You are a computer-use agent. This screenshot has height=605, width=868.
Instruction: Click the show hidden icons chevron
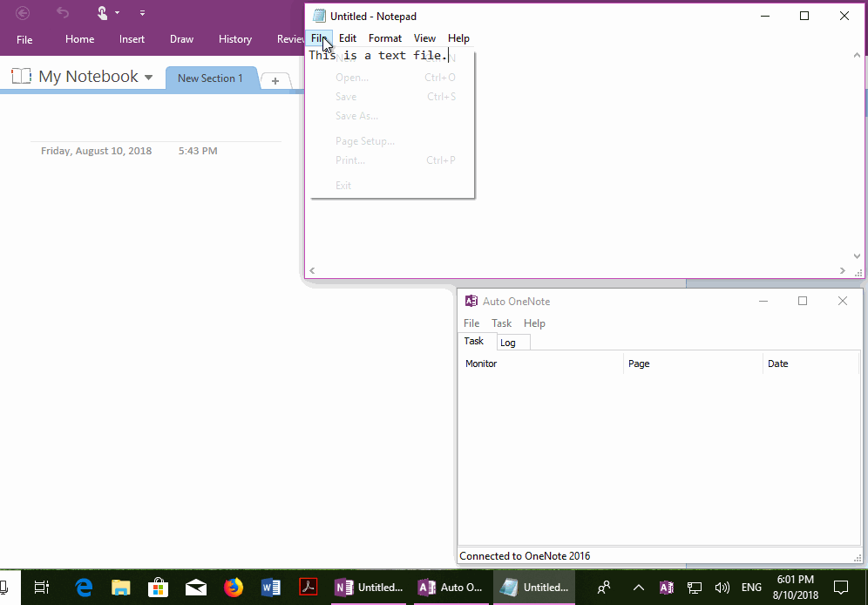pos(638,587)
